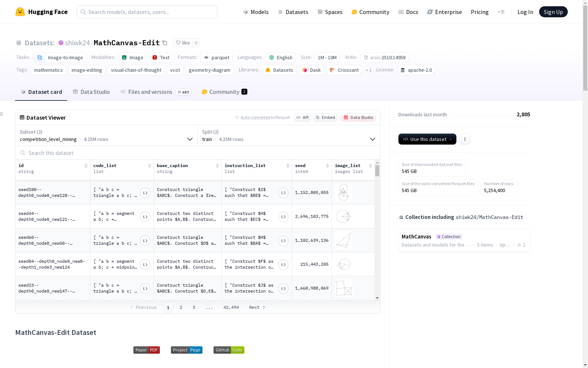Open the Subset competition_level_mining dropdown
The image size is (588, 368).
pyautogui.click(x=106, y=135)
